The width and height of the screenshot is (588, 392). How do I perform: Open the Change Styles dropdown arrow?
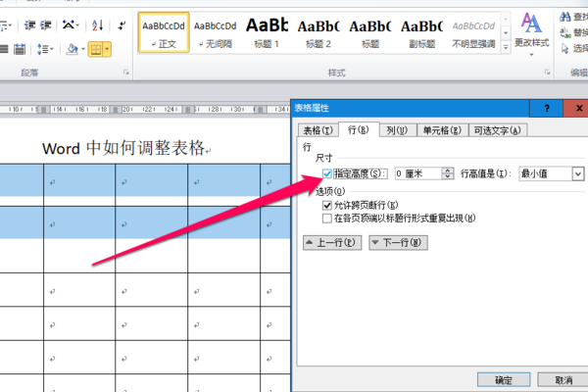(x=531, y=55)
